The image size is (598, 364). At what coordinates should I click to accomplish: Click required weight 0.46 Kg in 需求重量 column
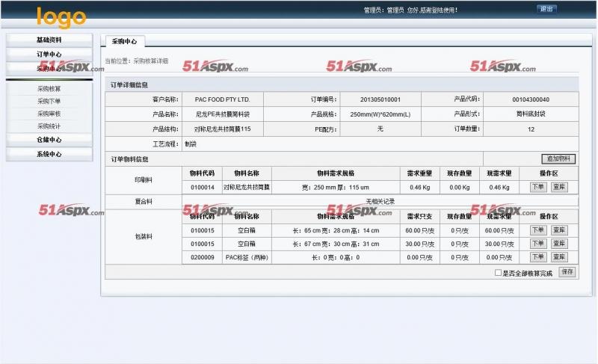tap(419, 187)
